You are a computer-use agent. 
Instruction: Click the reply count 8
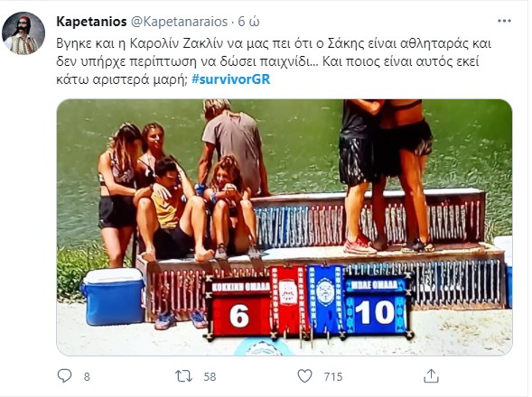click(x=87, y=376)
